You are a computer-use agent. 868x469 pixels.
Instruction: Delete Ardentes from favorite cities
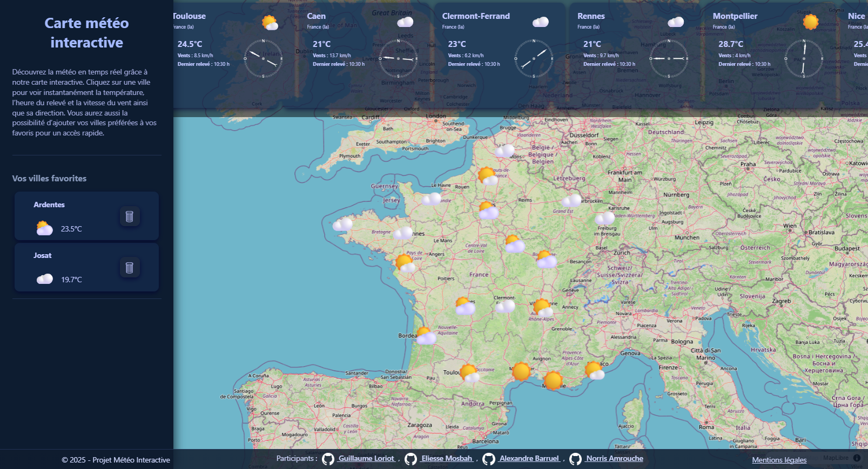(x=129, y=216)
